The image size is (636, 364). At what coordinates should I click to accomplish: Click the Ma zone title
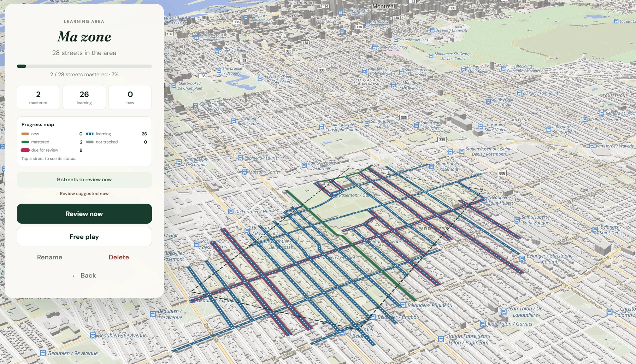point(84,37)
